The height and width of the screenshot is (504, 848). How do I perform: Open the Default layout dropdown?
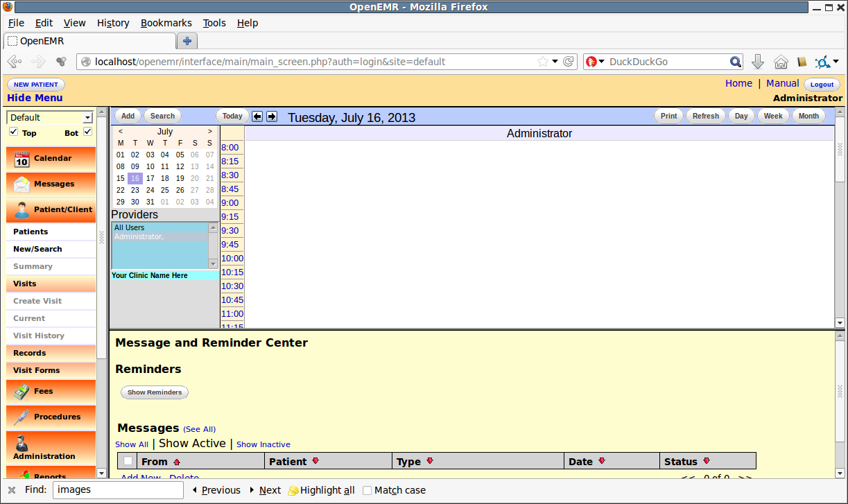[49, 117]
